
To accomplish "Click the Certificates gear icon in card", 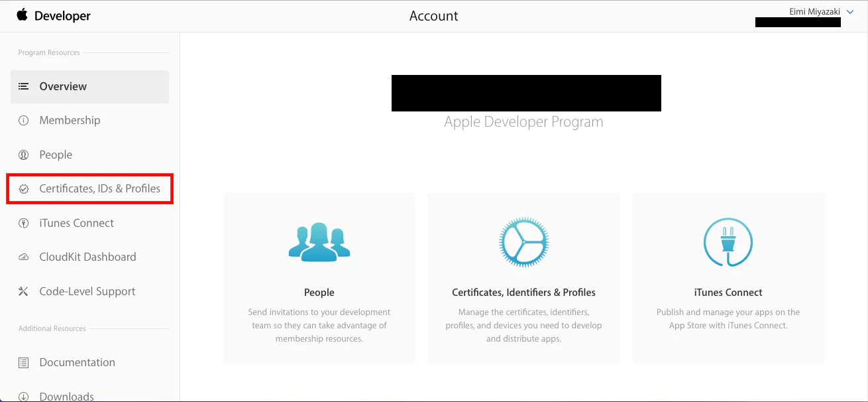I will (x=523, y=241).
